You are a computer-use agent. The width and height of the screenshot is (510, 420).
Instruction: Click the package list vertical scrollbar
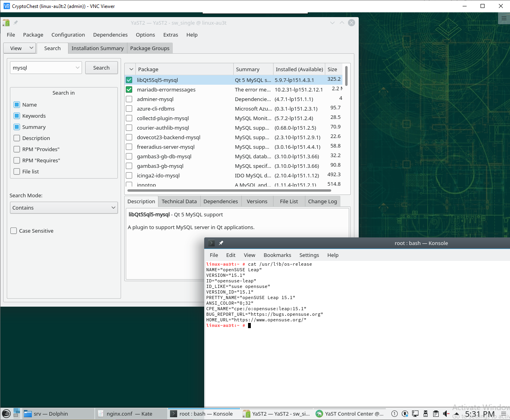(x=346, y=76)
